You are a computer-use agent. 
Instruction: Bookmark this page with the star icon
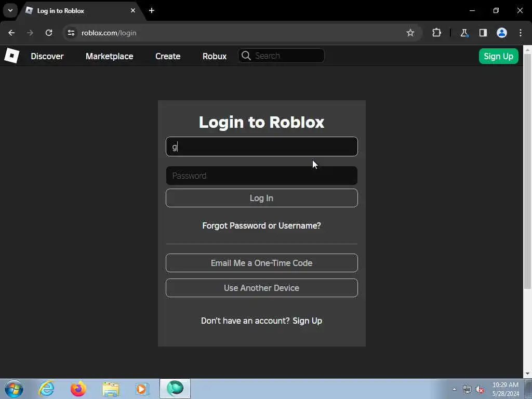pos(410,33)
